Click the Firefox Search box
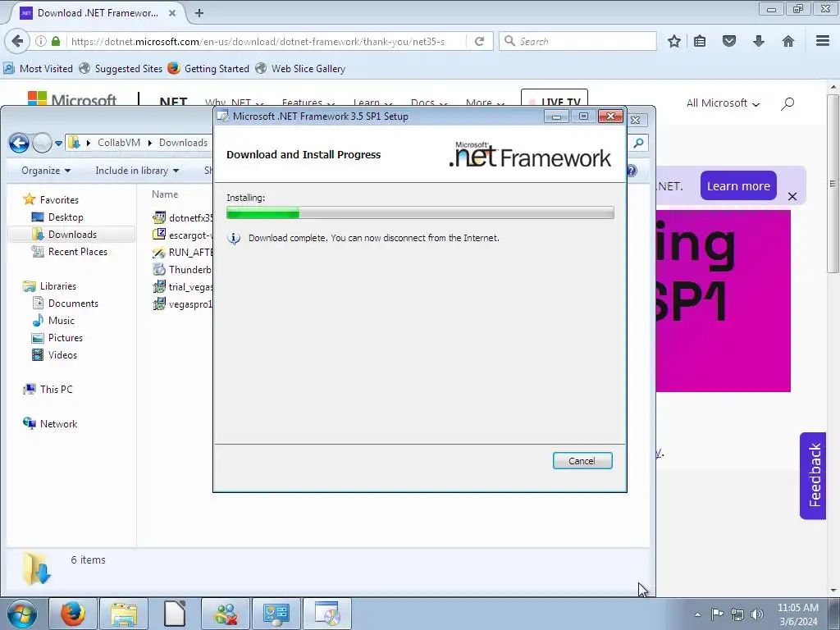This screenshot has height=630, width=840. 577,41
